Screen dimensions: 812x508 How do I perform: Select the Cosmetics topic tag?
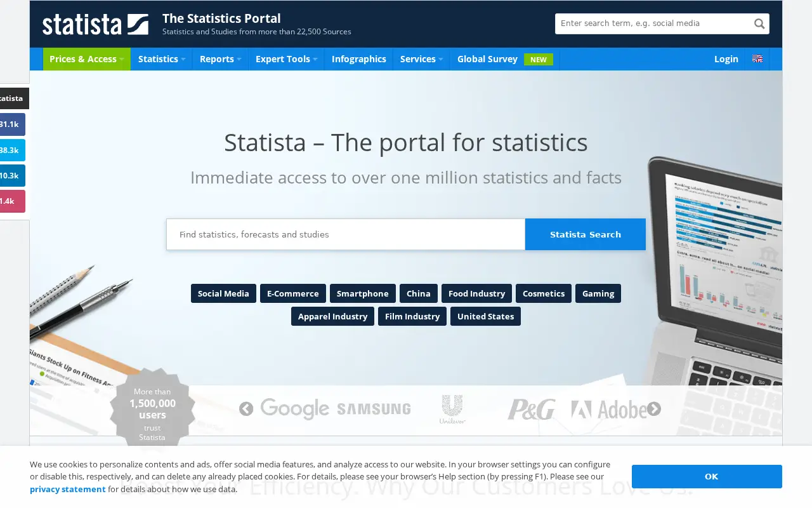tap(544, 293)
